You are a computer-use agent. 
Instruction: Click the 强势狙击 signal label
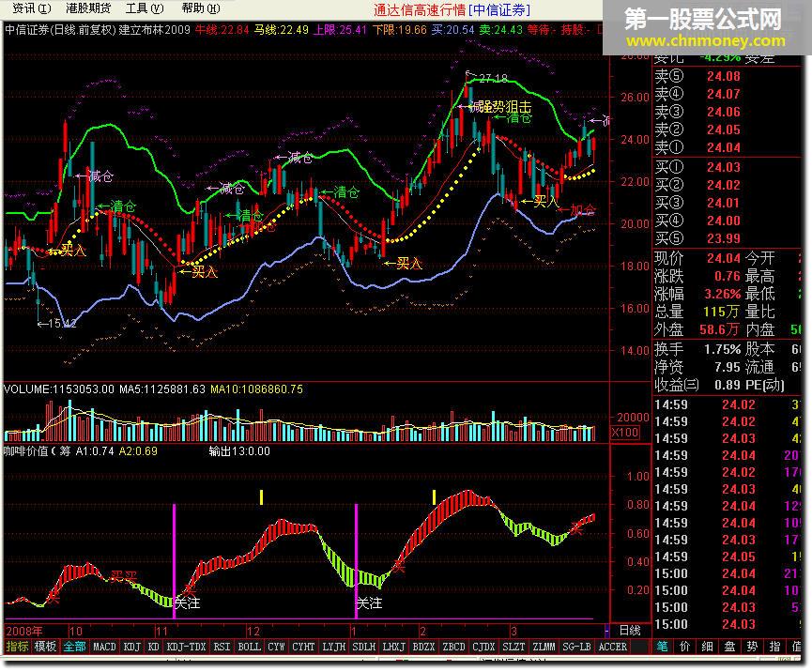[x=504, y=107]
